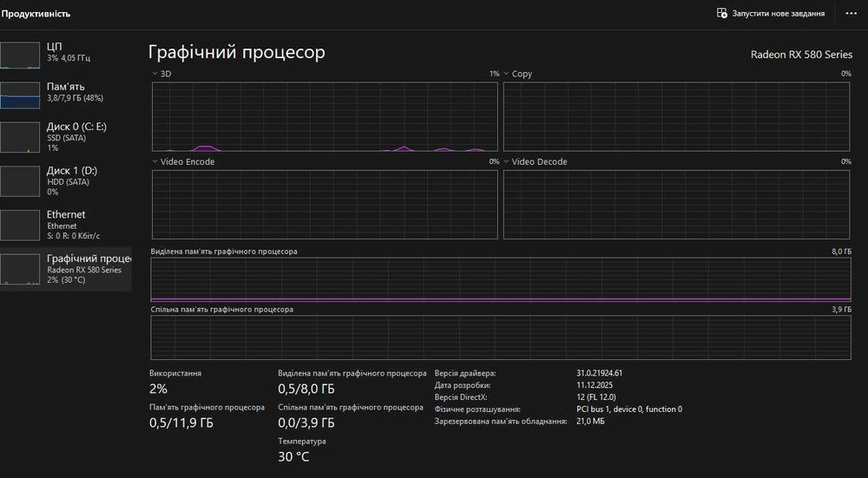Click the 3D engine usage graph
This screenshot has height=478, width=868.
click(x=325, y=117)
